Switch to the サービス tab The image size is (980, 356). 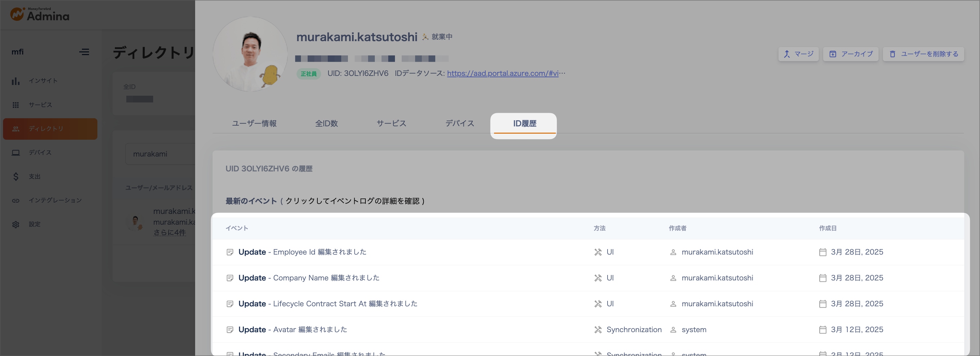click(392, 123)
